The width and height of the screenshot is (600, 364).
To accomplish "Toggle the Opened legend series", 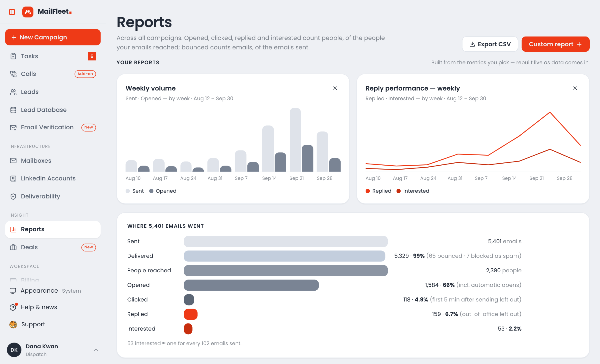I will coord(163,191).
